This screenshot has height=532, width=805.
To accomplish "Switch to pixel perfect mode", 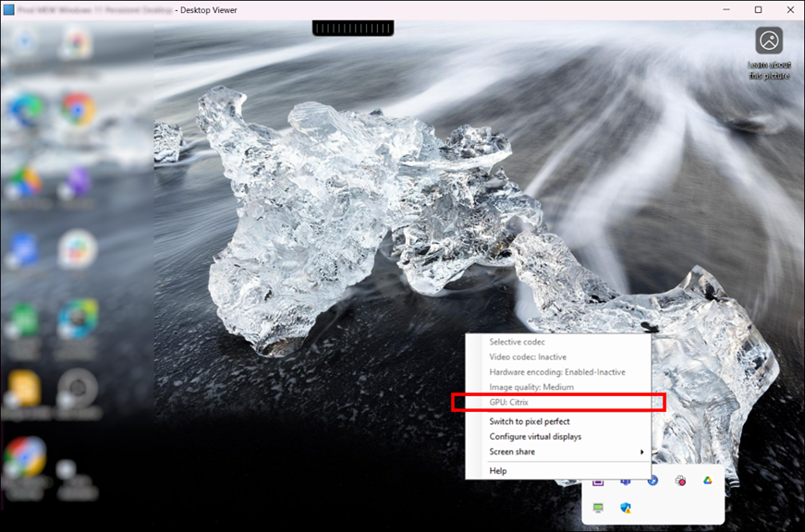I will (530, 421).
